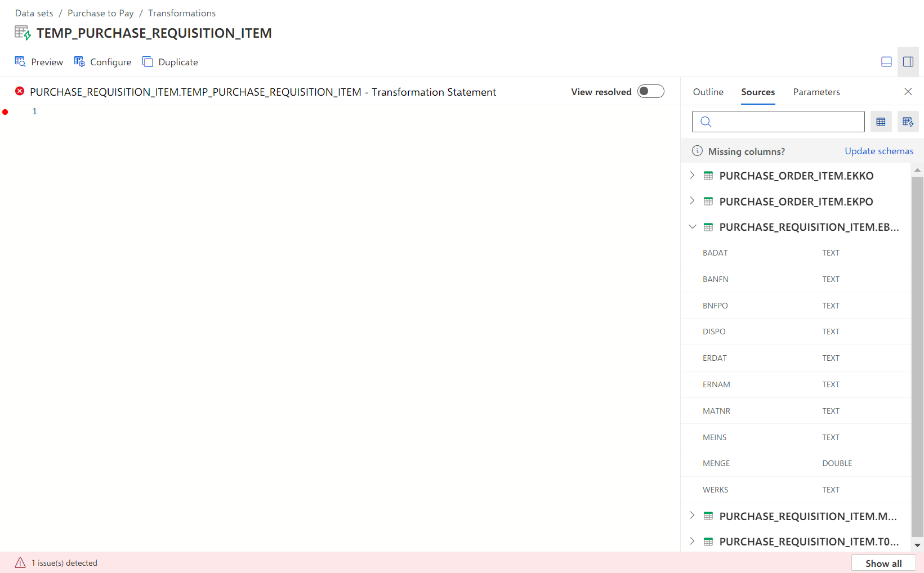Open Preview of the transformation

[39, 62]
